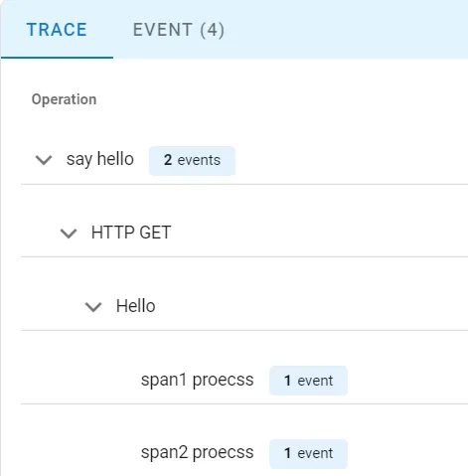Select the HTTP GET operation name

[131, 233]
